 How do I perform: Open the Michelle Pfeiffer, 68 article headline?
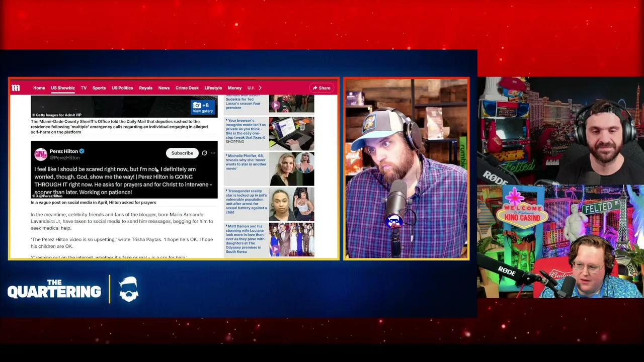246,162
